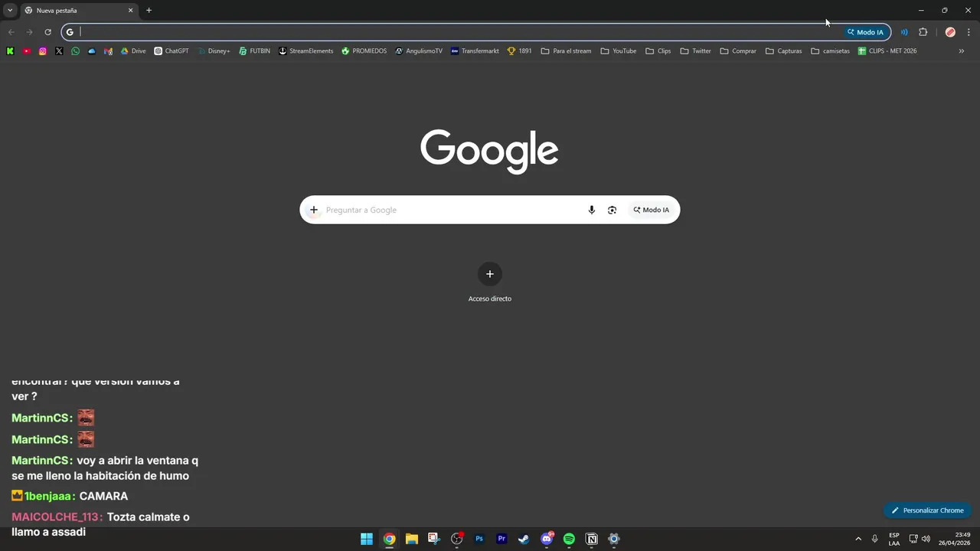Open Premiere Pro from the taskbar
Viewport: 980px width, 551px height.
pos(501,539)
